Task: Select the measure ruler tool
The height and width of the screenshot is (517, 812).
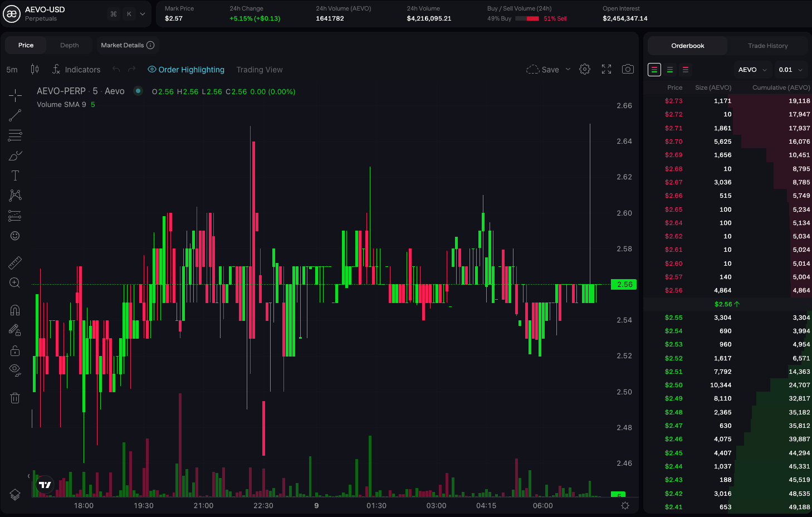Action: pos(14,262)
